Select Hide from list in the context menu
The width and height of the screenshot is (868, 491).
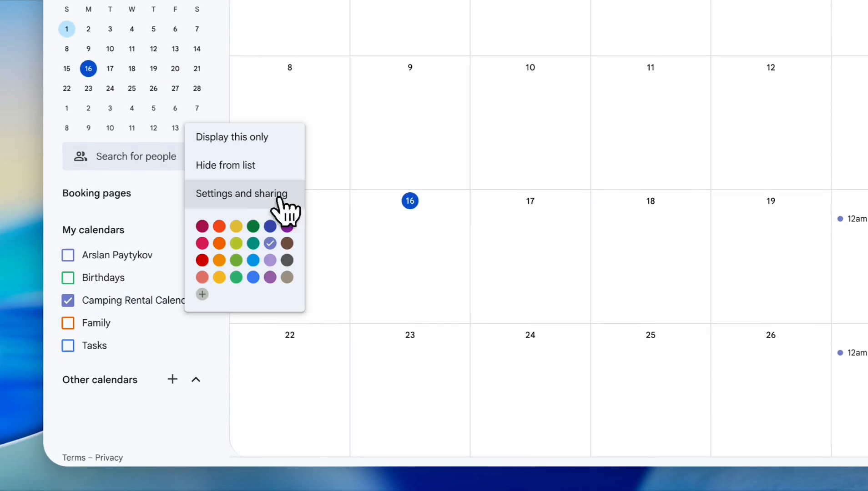point(245,165)
